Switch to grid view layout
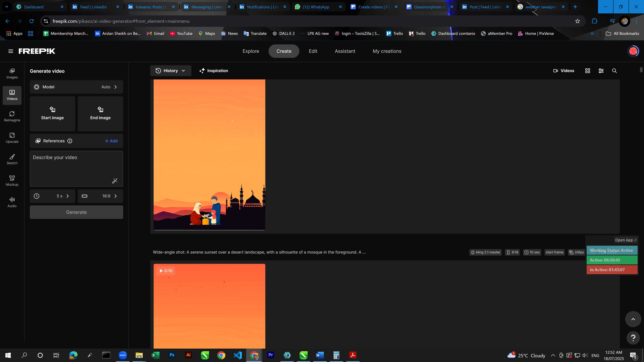The height and width of the screenshot is (362, 644). pos(587,71)
